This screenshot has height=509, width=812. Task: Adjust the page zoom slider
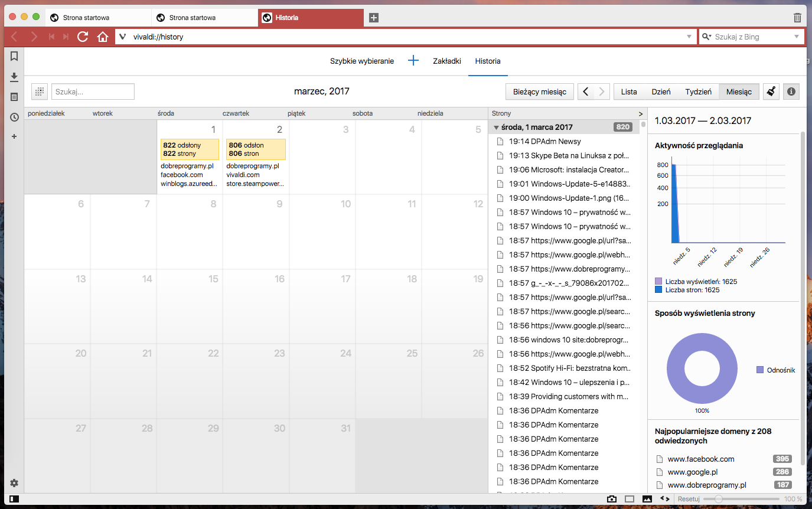pos(742,499)
